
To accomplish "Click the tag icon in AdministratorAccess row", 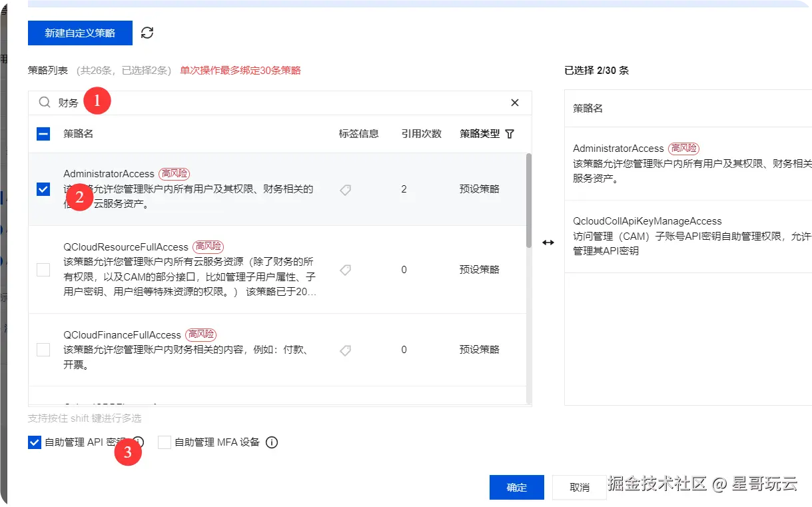I will tap(345, 190).
